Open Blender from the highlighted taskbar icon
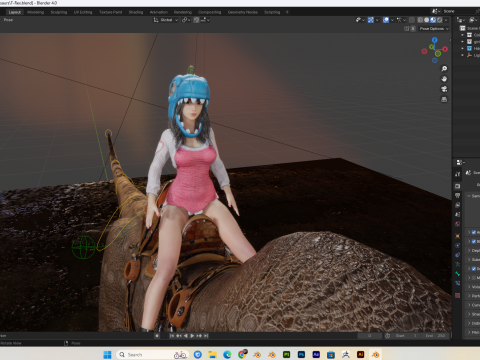This screenshot has width=480, height=360. coord(376,354)
